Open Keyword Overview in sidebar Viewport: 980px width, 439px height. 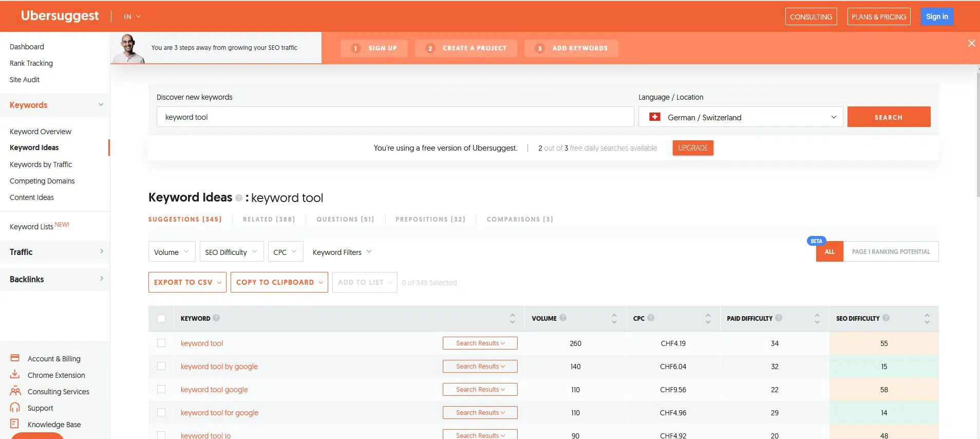point(41,132)
